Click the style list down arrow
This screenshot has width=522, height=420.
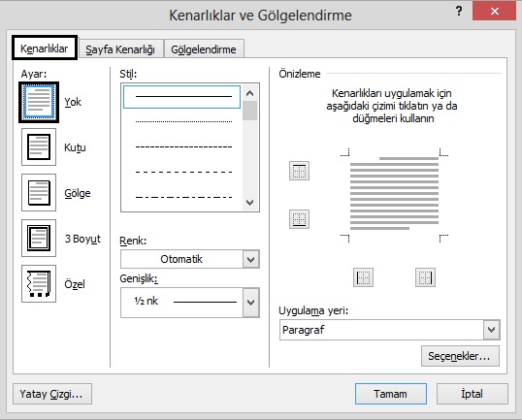250,203
